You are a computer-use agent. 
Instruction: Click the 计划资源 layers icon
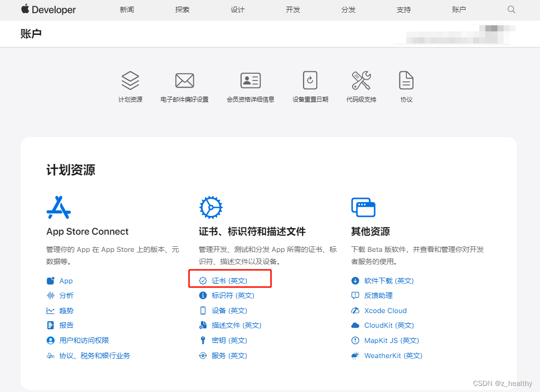130,80
